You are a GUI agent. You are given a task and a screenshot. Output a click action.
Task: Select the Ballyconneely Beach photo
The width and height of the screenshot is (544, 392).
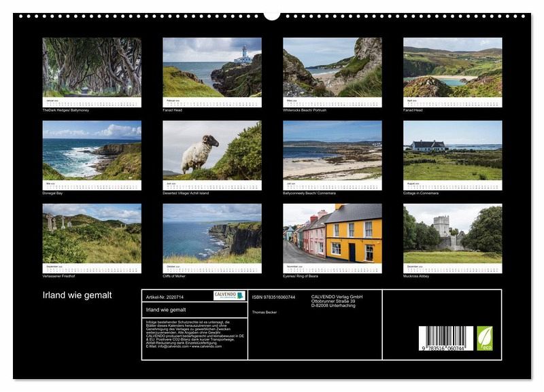point(333,150)
